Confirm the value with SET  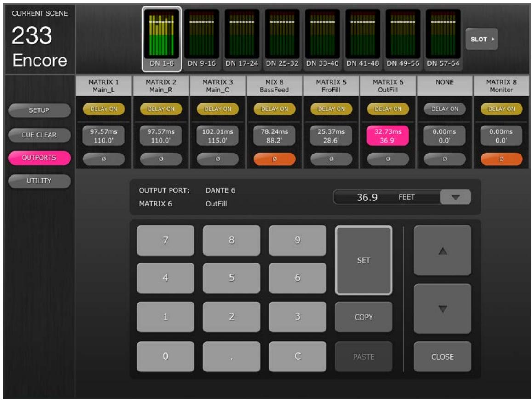click(x=363, y=260)
